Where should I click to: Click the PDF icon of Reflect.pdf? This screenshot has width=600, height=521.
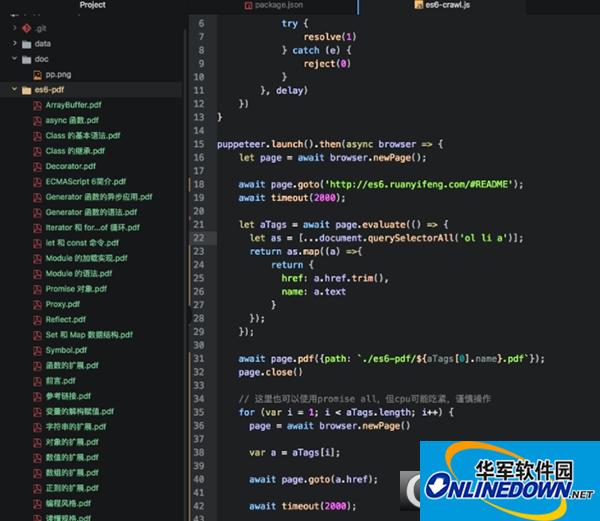coord(37,320)
